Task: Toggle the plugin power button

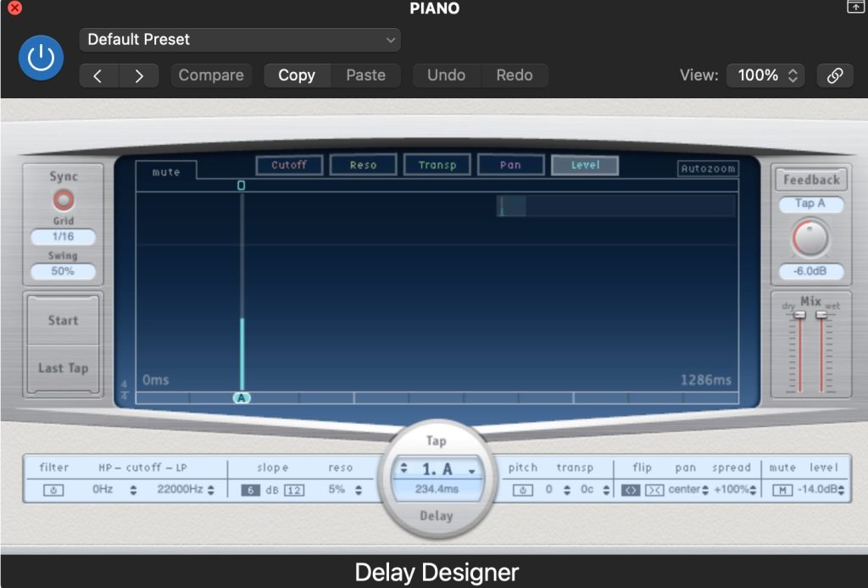Action: [41, 58]
